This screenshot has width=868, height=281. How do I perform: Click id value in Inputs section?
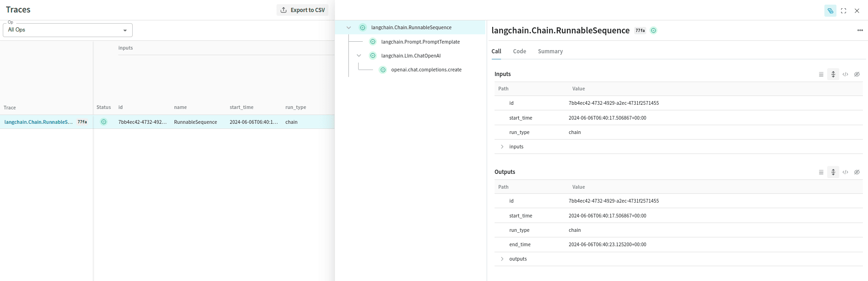(614, 103)
